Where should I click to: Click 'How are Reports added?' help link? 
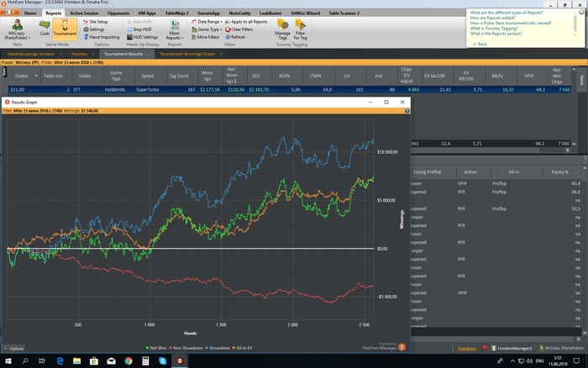coord(492,18)
